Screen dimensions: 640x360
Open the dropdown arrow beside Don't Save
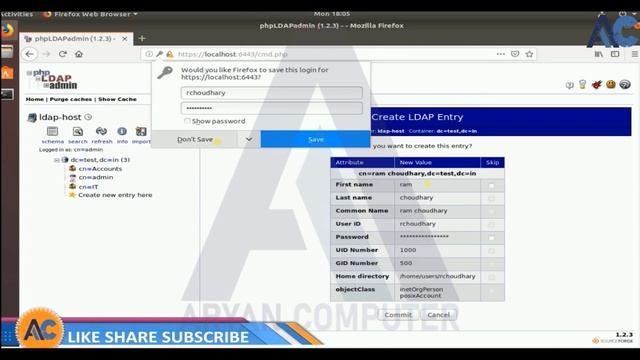point(249,139)
